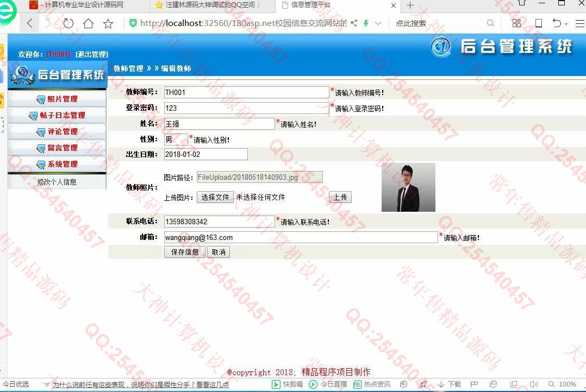
Task: Click the 下载 download icon in status bar
Action: click(x=449, y=384)
